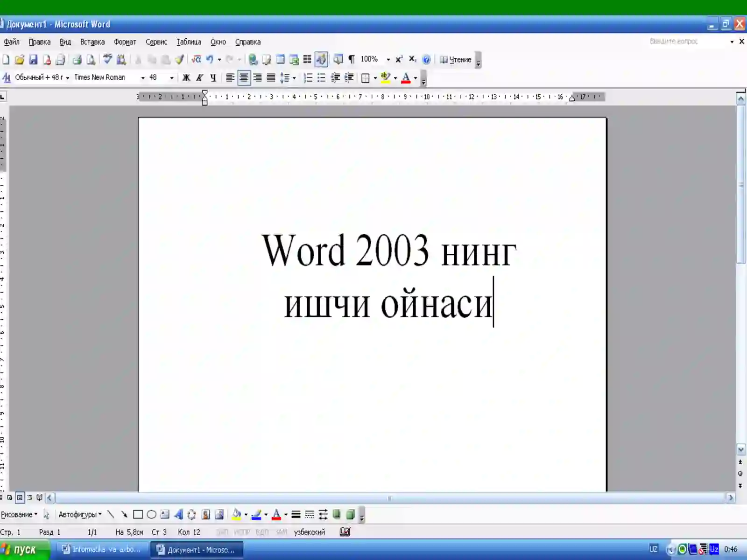747x560 pixels.
Task: Click the Print icon in the toolbar
Action: (78, 60)
